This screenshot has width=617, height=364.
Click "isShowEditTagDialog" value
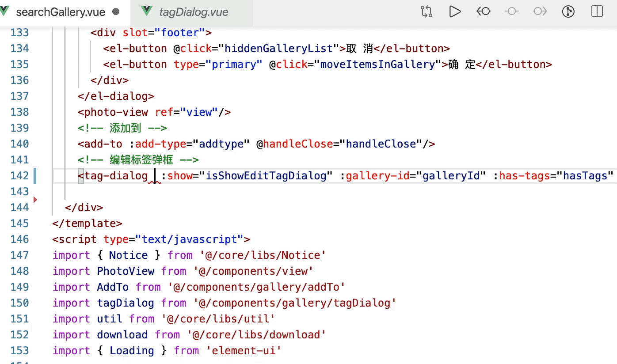click(266, 175)
